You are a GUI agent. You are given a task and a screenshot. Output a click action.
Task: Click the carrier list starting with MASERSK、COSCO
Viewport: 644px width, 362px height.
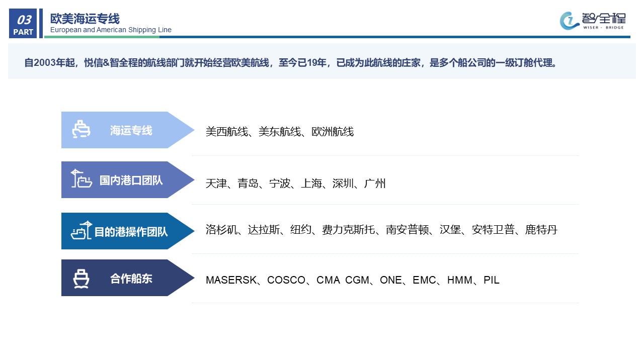[x=353, y=280]
